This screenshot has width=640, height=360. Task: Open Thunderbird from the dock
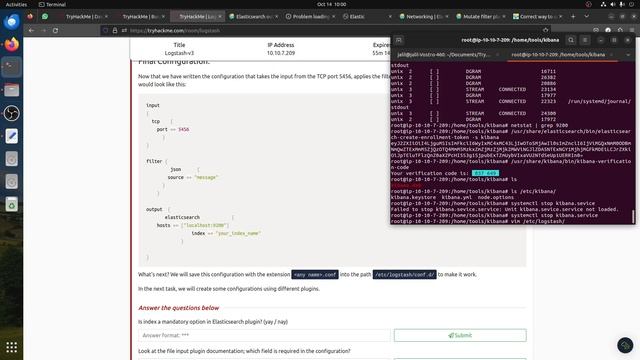(x=11, y=21)
